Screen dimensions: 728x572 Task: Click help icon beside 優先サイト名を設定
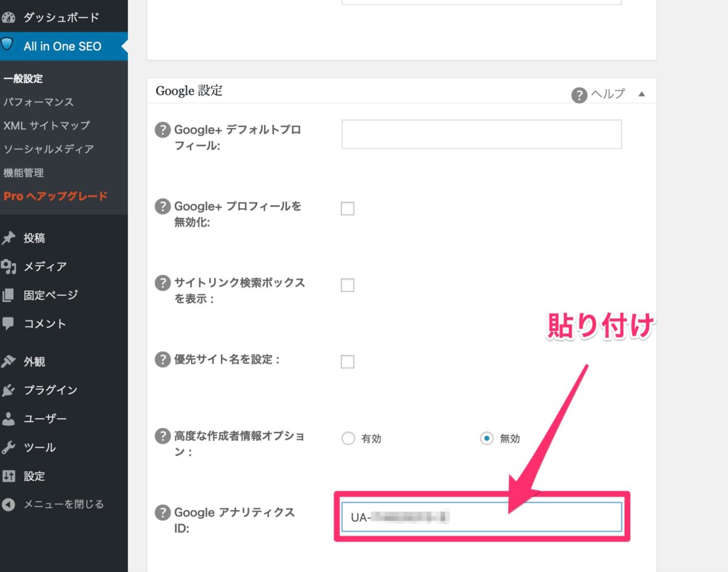[163, 360]
